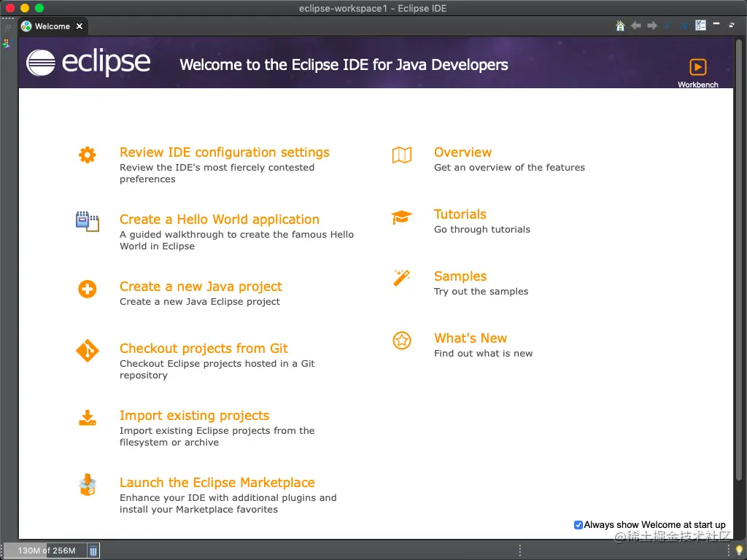
Task: Click the yellow macOS minimize window button
Action: click(x=25, y=8)
